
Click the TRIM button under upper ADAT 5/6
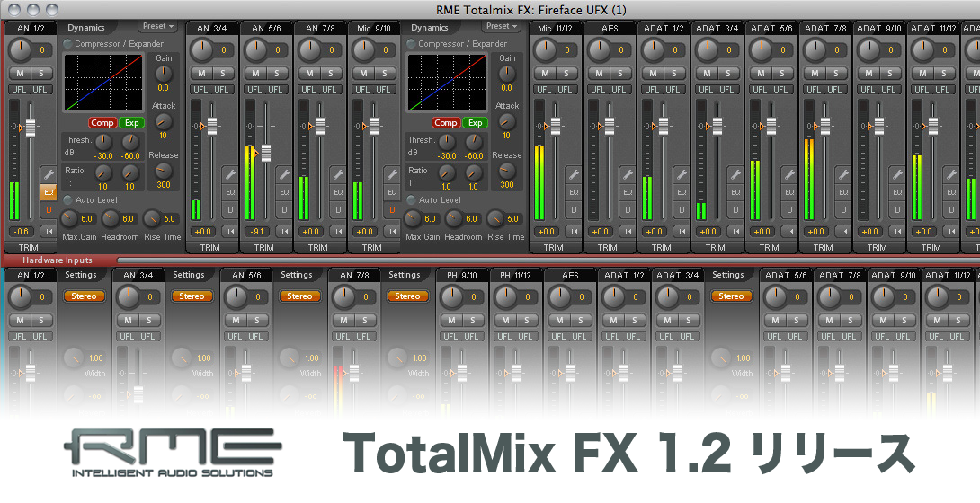[770, 248]
